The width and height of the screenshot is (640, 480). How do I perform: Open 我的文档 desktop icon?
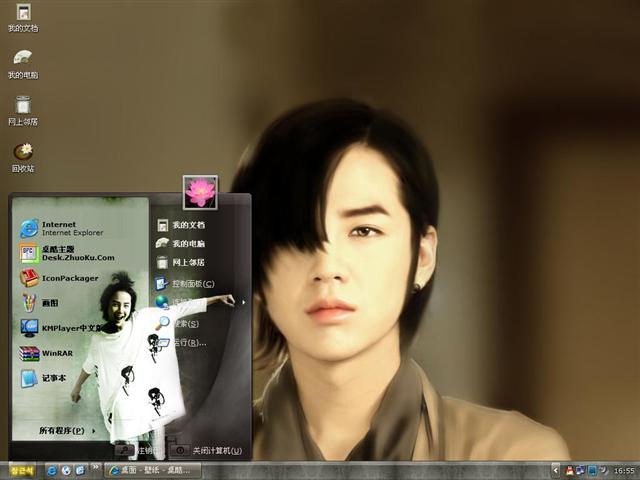tap(23, 18)
